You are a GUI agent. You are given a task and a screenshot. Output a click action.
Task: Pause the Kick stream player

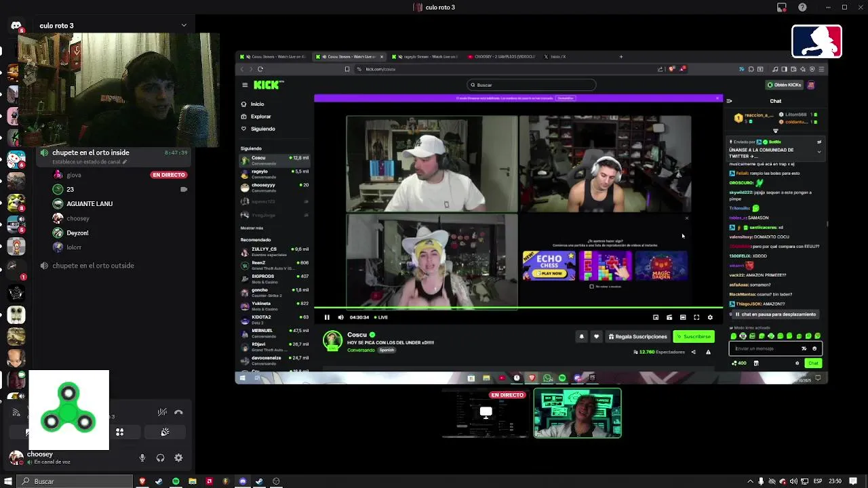(x=327, y=317)
